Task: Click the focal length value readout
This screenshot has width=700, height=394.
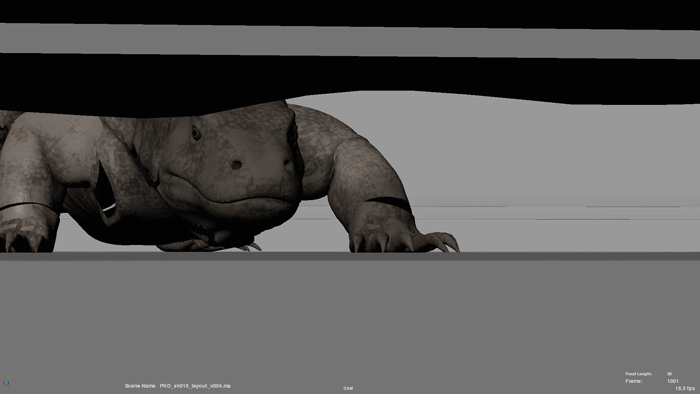Action: pos(670,374)
